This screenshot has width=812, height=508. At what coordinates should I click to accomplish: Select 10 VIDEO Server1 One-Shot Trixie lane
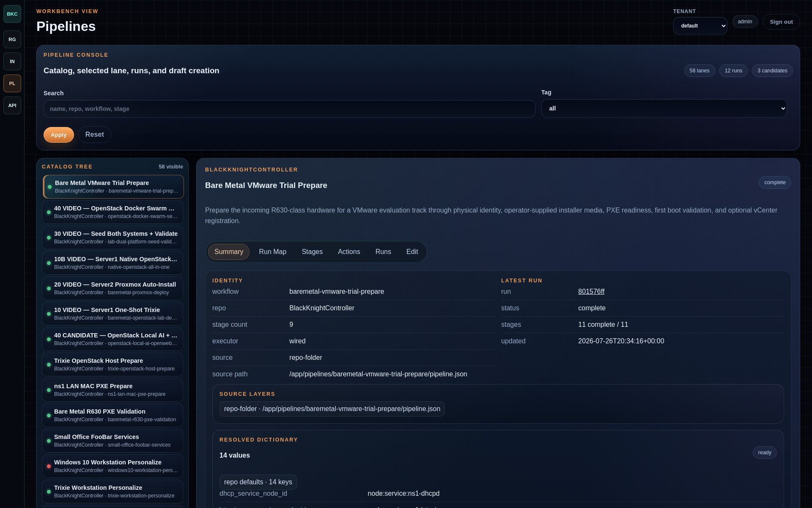pyautogui.click(x=112, y=314)
